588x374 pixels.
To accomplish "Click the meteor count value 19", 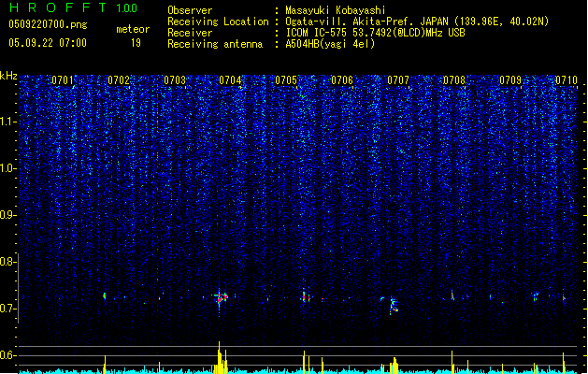I will click(x=136, y=43).
